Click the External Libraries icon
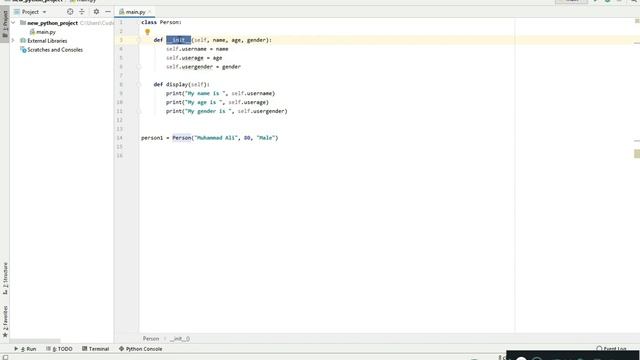 pyautogui.click(x=23, y=41)
